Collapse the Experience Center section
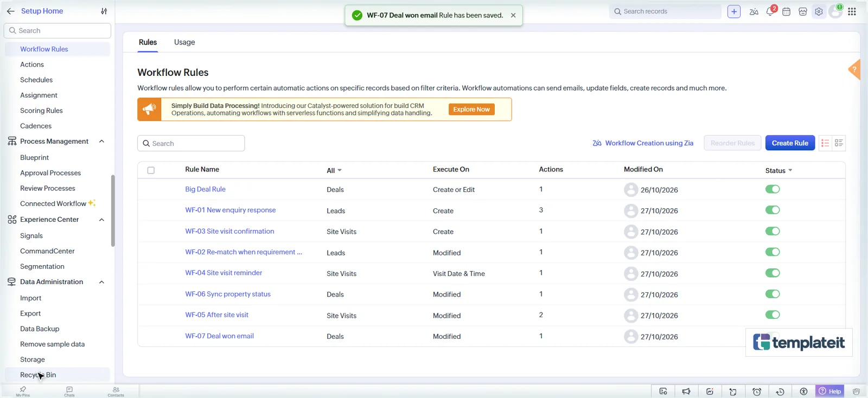 click(x=101, y=220)
